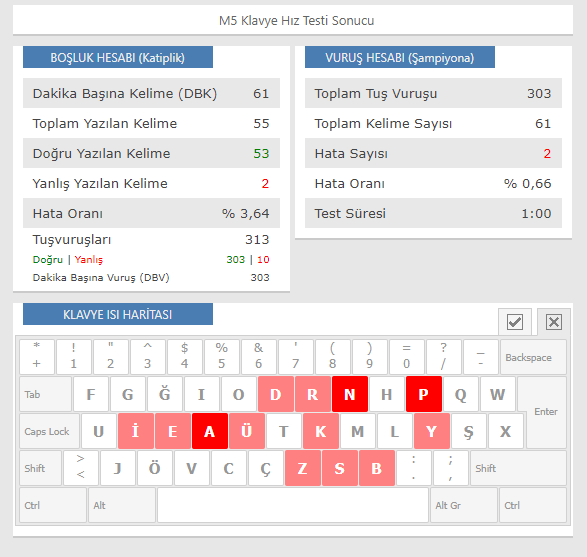Click the bright red N key
Screen dimensions: 587x557
click(350, 394)
